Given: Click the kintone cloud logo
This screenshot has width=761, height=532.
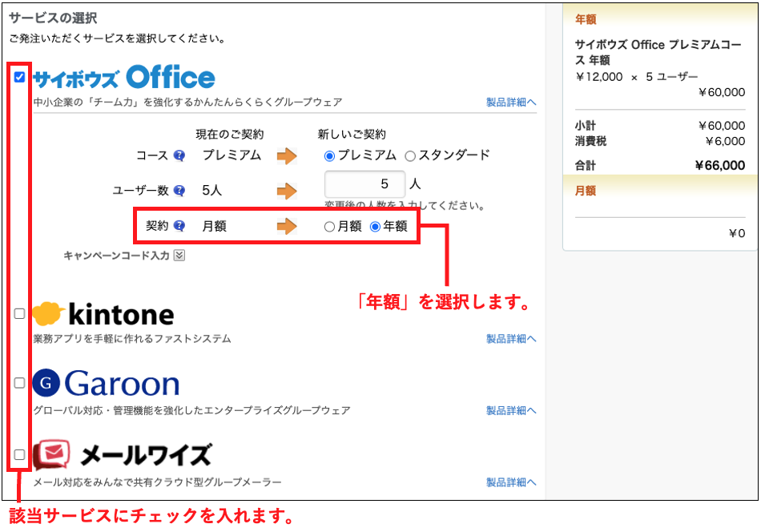Looking at the screenshot, I should [48, 312].
